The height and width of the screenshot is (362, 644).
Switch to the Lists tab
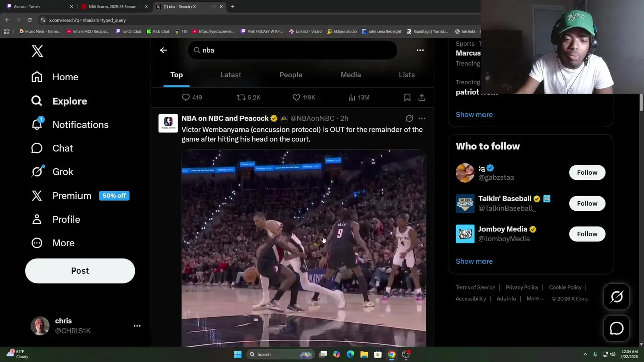(x=407, y=75)
